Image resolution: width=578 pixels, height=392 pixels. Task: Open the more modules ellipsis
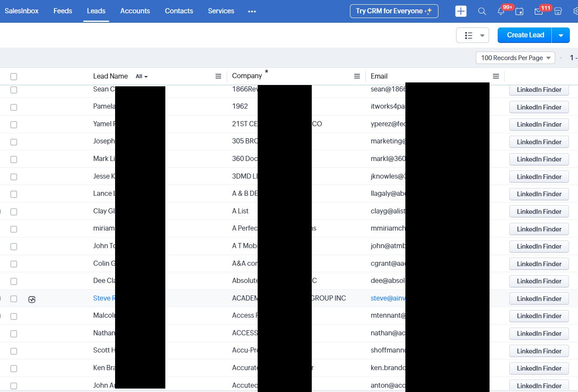click(252, 12)
